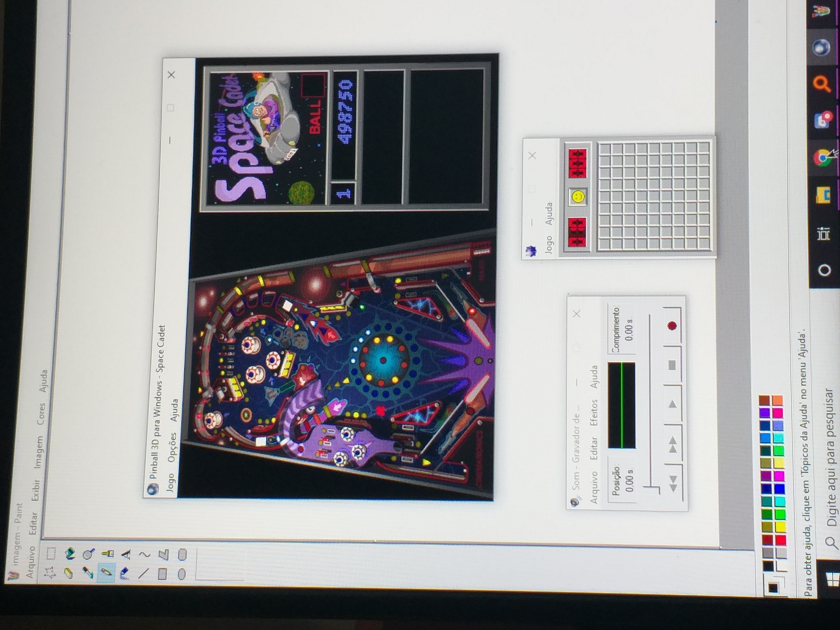Viewport: 840px width, 630px height.
Task: Choose the Rounded Rectangle tool
Action: coord(183,554)
